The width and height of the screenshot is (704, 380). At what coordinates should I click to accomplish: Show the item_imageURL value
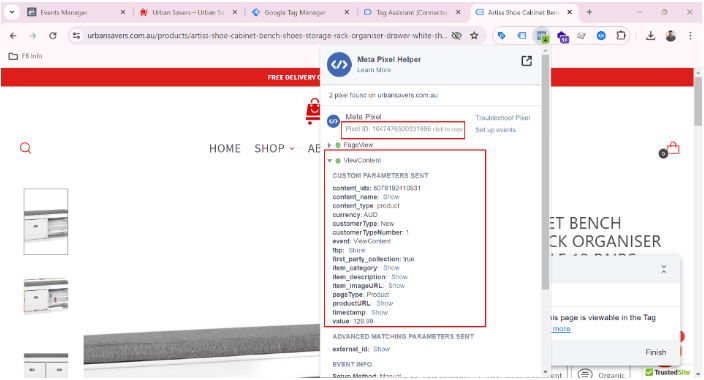click(396, 286)
